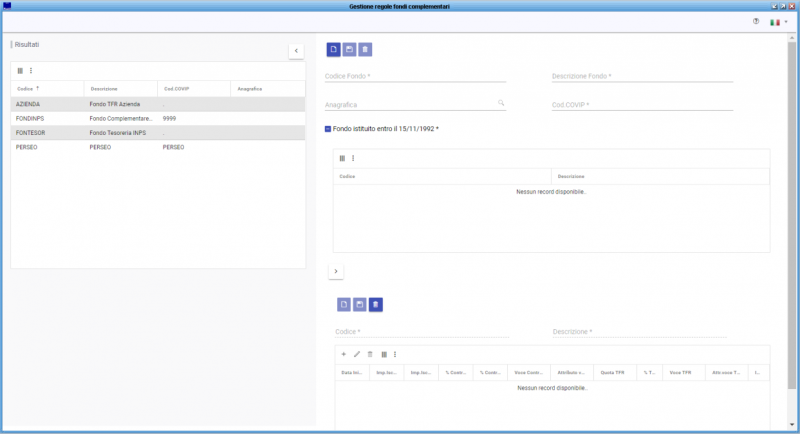Image resolution: width=800 pixels, height=434 pixels.
Task: Open the three-dot menu in Risultati grid
Action: [31, 71]
